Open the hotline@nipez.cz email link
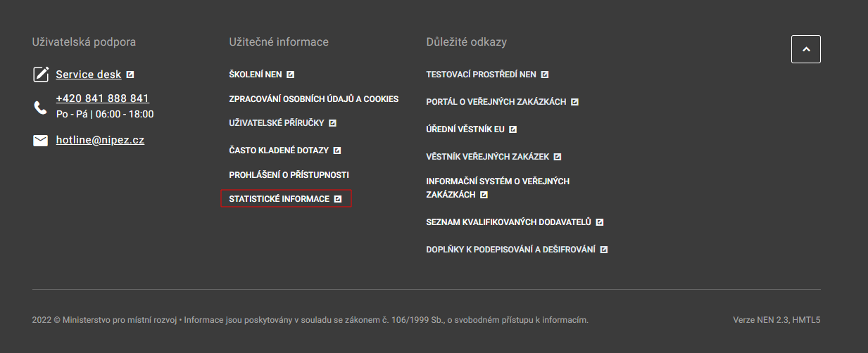868x353 pixels. 100,140
